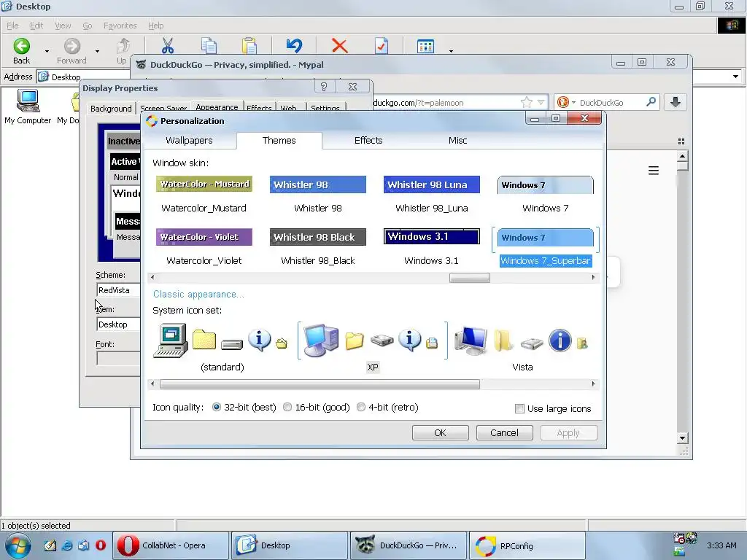Switch to Desktop taskbar button
Viewport: 747px width, 560px height.
(289, 545)
